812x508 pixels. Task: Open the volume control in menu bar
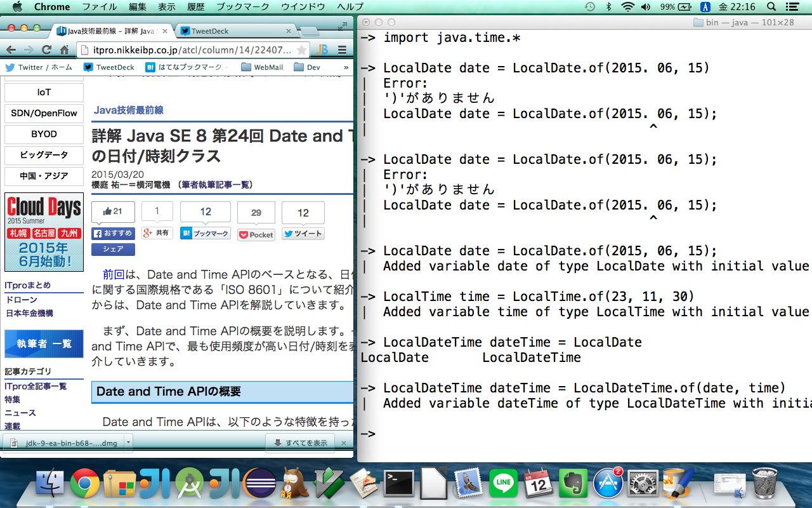pyautogui.click(x=646, y=7)
